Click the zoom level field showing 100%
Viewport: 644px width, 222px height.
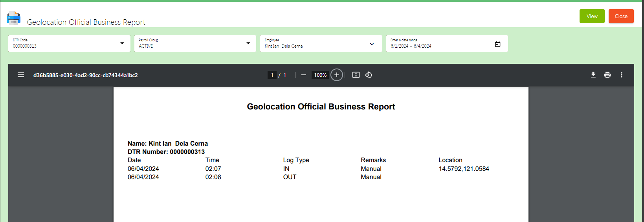[320, 75]
